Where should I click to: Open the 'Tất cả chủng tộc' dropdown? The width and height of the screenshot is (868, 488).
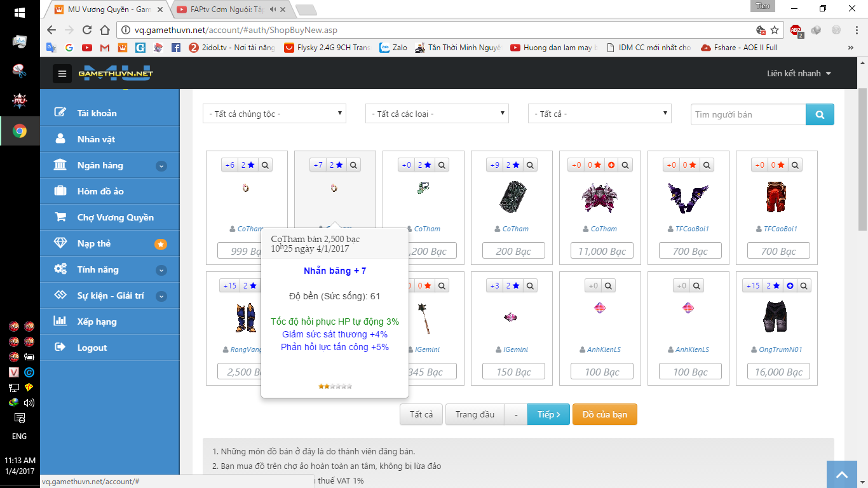coord(275,114)
